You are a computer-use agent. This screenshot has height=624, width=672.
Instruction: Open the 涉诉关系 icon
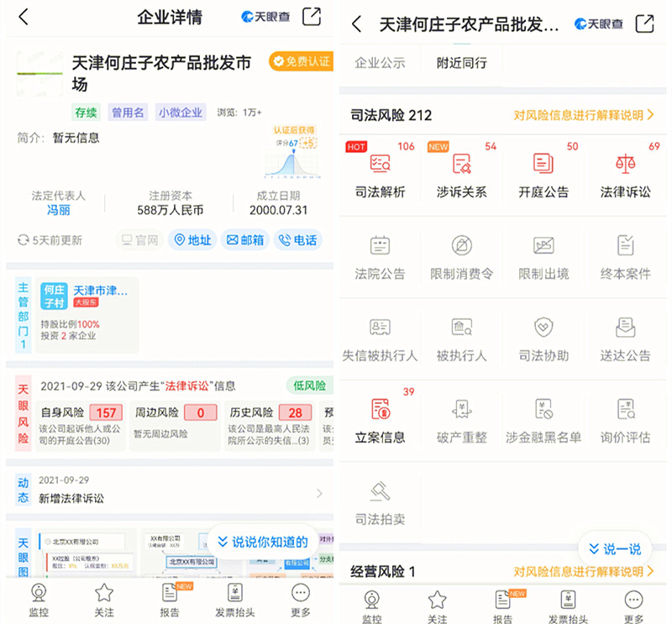pos(461,164)
